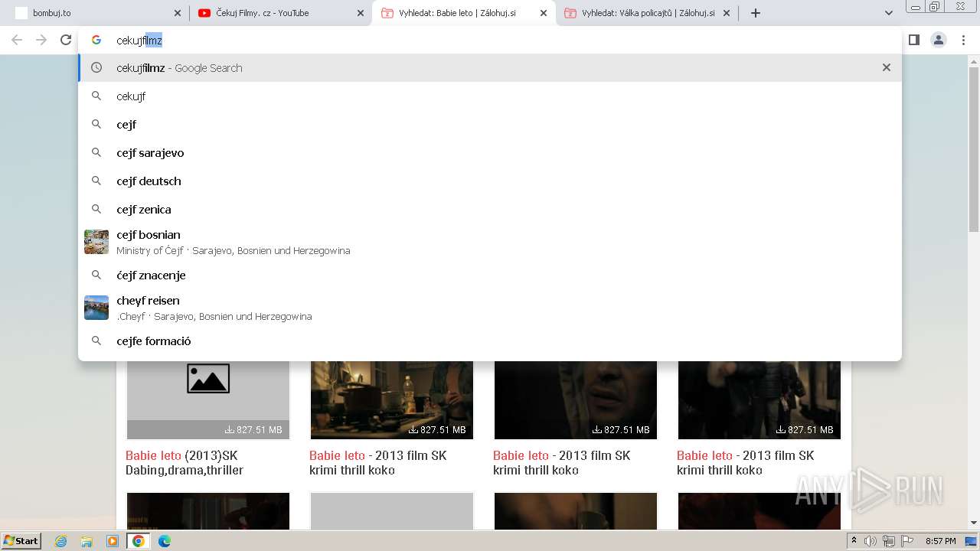This screenshot has height=551, width=980.
Task: Open the browser side panel
Action: (x=914, y=40)
